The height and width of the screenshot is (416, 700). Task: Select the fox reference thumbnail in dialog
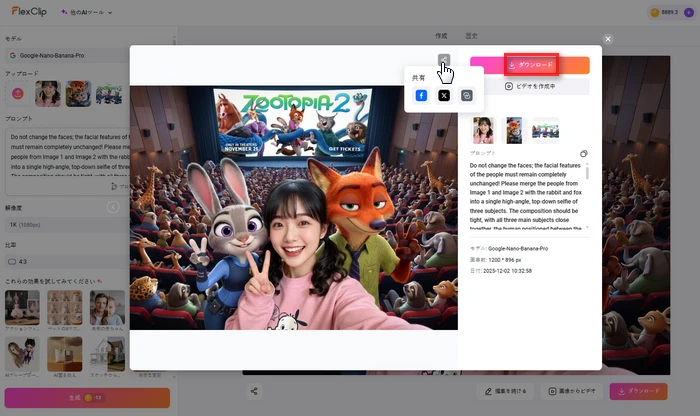click(x=514, y=130)
